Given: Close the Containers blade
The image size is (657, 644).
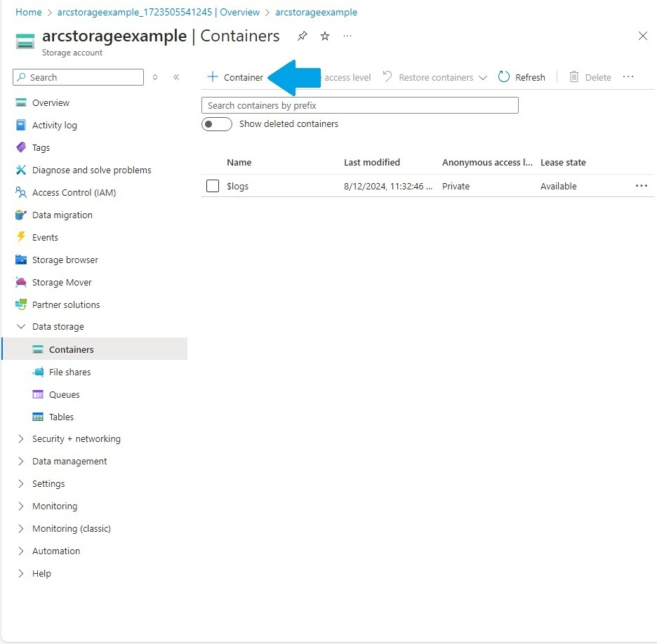Looking at the screenshot, I should (x=643, y=36).
